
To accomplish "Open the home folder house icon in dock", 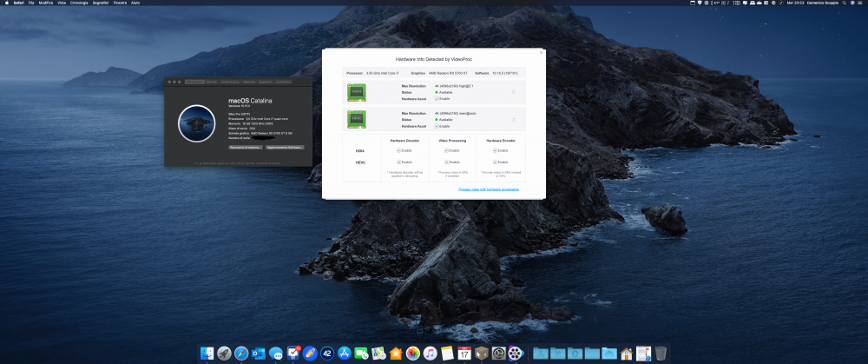I will (626, 353).
